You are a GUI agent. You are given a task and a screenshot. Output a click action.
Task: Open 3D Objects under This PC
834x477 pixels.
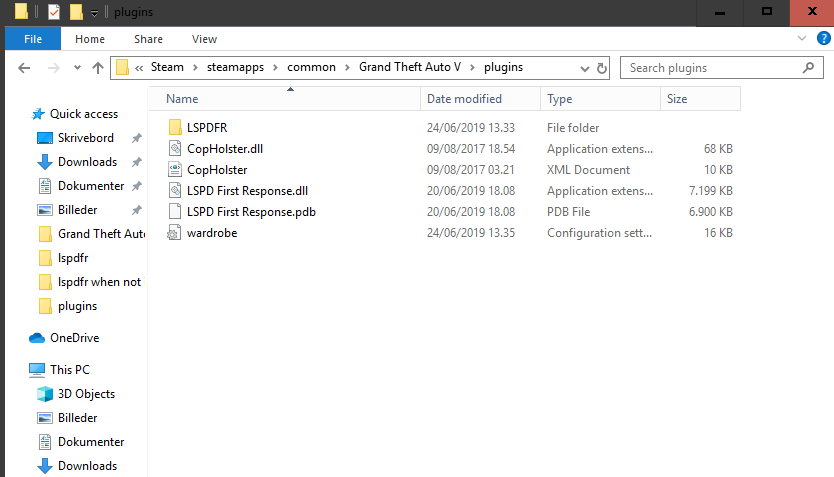click(x=86, y=394)
